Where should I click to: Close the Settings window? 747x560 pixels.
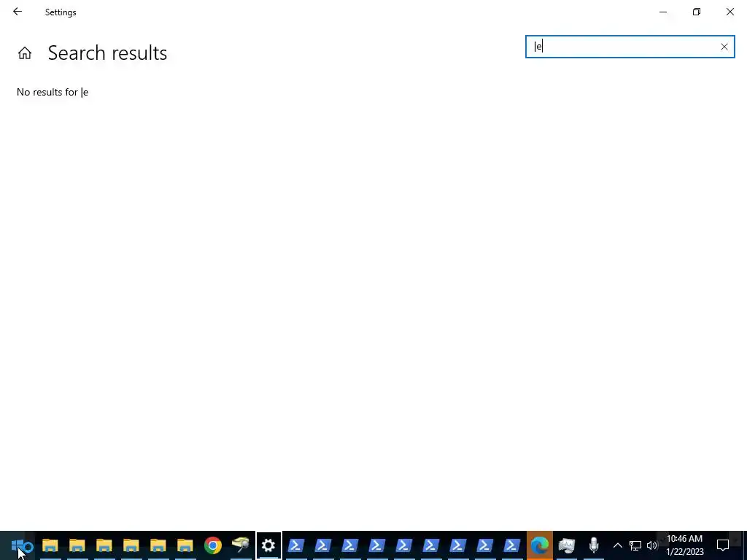pyautogui.click(x=729, y=12)
